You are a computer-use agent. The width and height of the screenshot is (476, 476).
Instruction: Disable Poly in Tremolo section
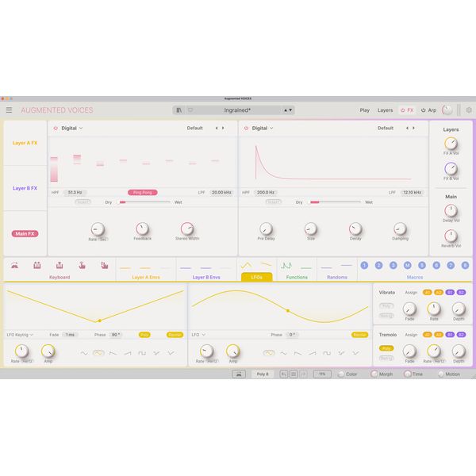(x=386, y=348)
